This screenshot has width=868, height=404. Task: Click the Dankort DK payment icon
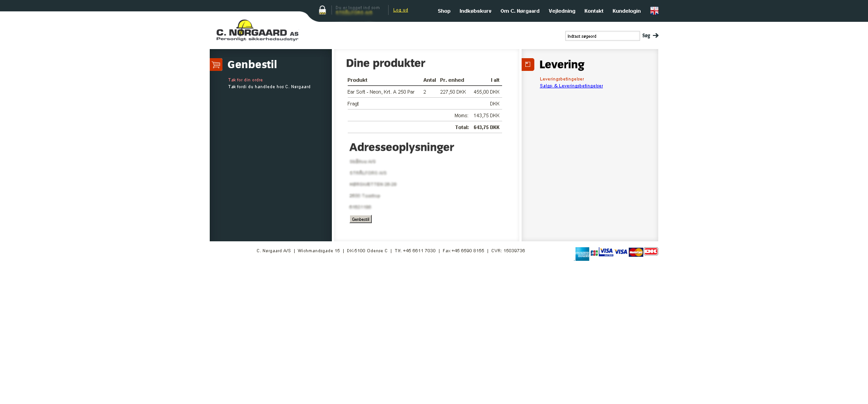pos(651,251)
